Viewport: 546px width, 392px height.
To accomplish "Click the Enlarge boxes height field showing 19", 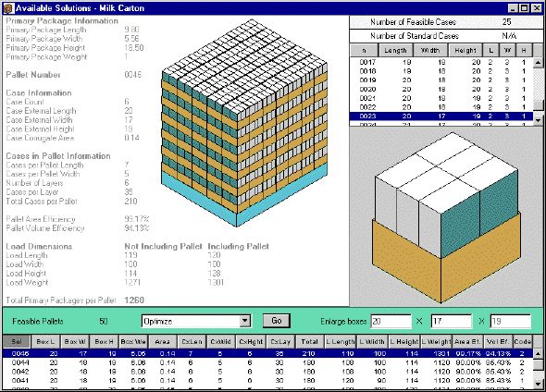I will click(511, 321).
